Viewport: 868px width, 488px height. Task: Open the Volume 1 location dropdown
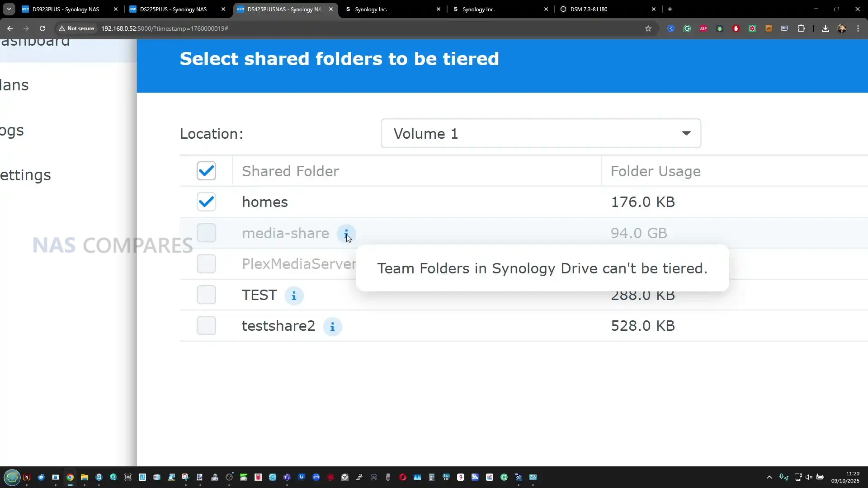click(541, 133)
